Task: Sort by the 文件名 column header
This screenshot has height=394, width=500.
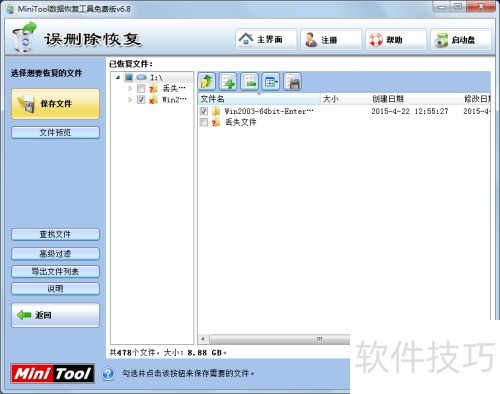Action: pos(259,99)
